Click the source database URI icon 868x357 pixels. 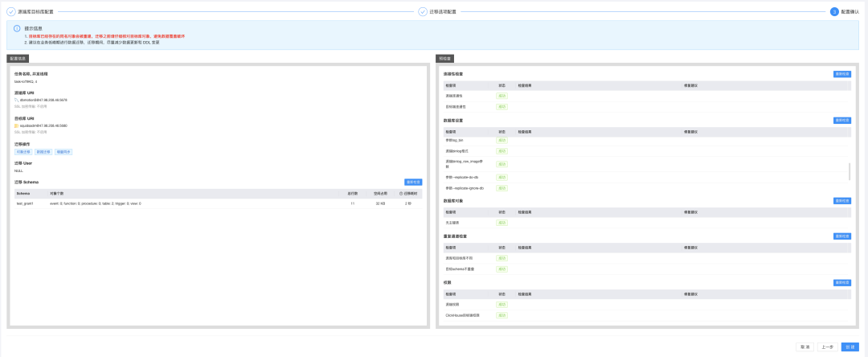[17, 100]
